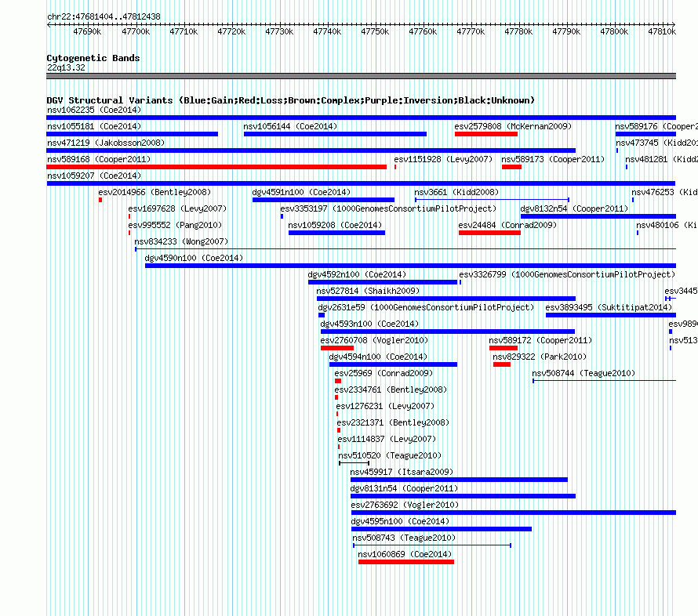Click nsv834233 (Wong2007) label

tap(181, 241)
